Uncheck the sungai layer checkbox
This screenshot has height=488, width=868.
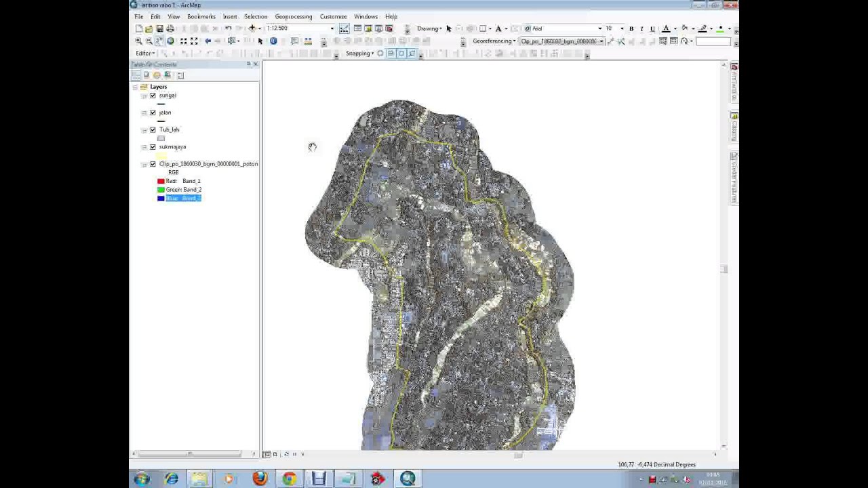153,96
